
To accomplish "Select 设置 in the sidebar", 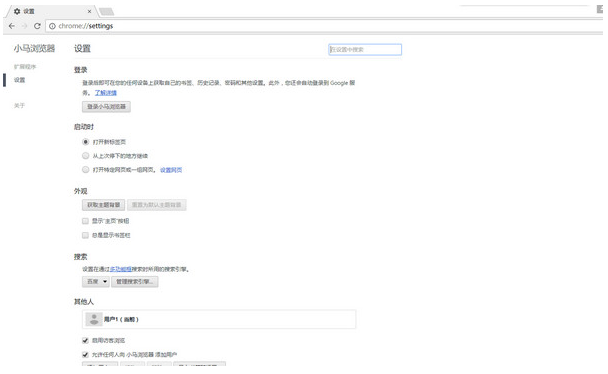I will tap(19, 80).
